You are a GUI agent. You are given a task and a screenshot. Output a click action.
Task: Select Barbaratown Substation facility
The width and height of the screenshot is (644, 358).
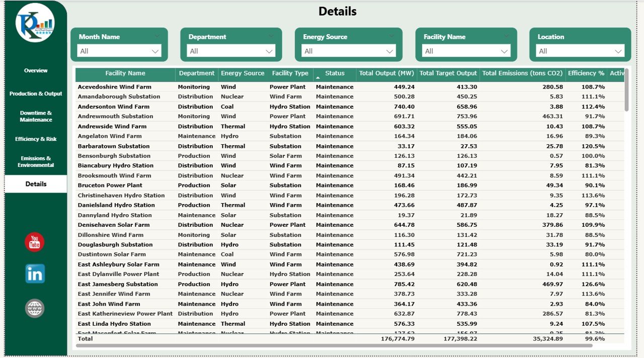pos(114,146)
